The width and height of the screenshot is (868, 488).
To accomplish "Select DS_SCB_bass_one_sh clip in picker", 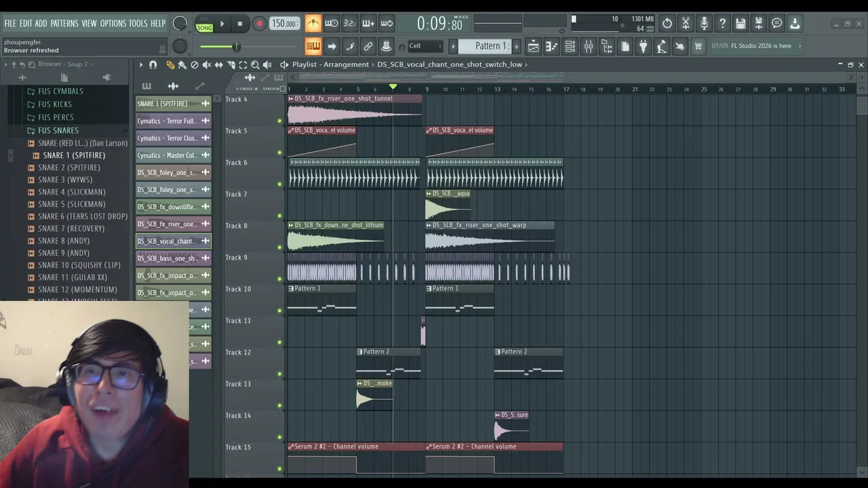I will pos(174,258).
